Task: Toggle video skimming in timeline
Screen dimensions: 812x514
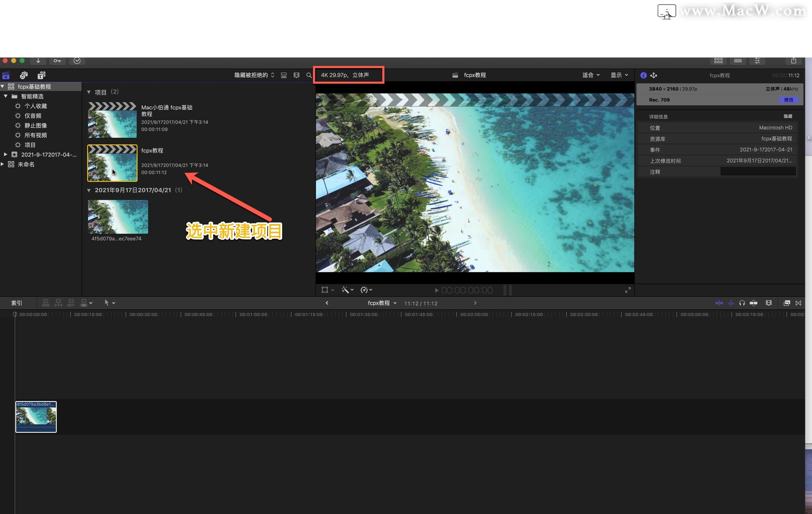Action: [x=719, y=303]
